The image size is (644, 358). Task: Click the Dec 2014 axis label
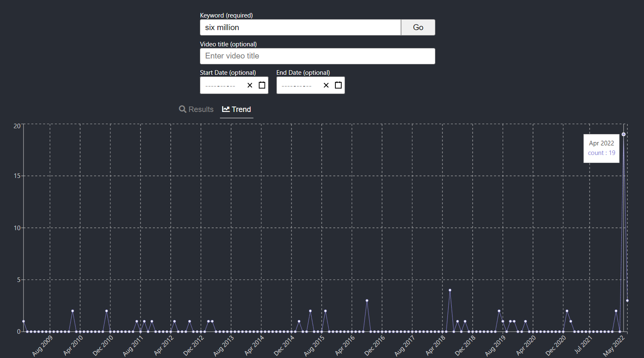click(x=284, y=346)
